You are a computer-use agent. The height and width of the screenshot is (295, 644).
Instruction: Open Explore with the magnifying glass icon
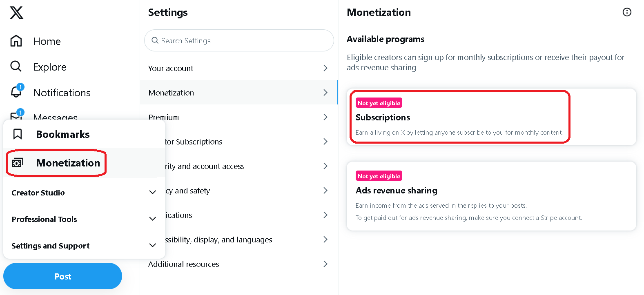tap(16, 67)
